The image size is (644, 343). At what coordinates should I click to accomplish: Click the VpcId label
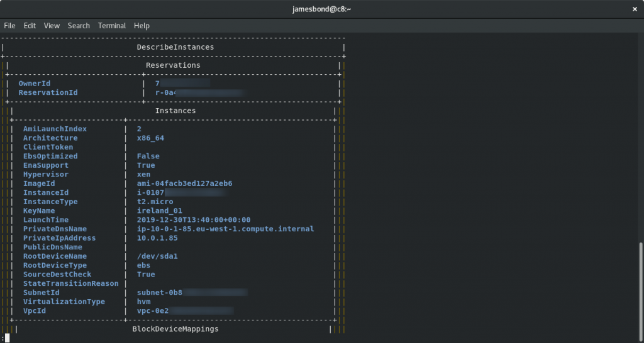click(x=35, y=311)
